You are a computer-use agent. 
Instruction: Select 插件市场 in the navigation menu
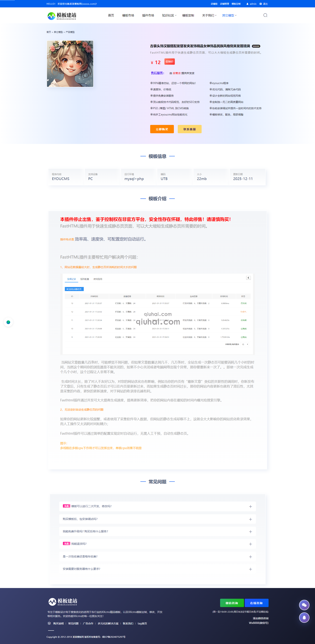[149, 15]
